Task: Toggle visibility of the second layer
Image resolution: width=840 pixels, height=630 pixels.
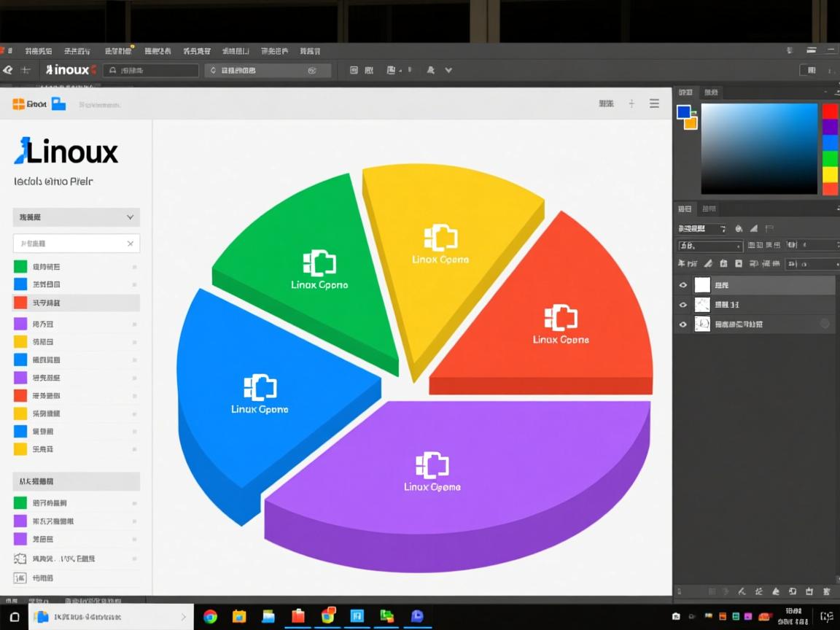Action: pos(683,305)
